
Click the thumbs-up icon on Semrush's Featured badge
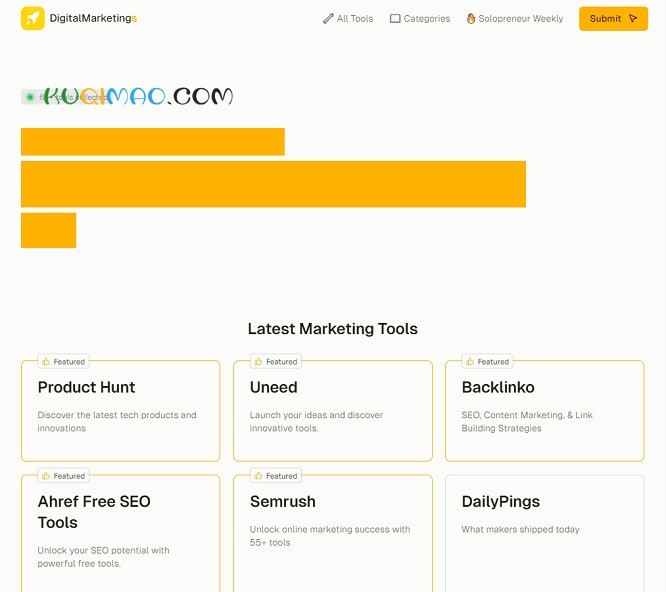pyautogui.click(x=258, y=476)
